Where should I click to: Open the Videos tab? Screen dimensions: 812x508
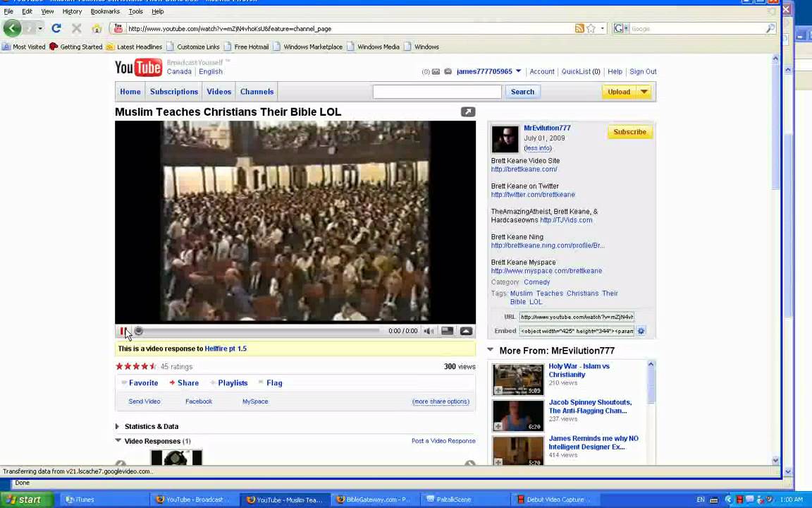pyautogui.click(x=219, y=92)
